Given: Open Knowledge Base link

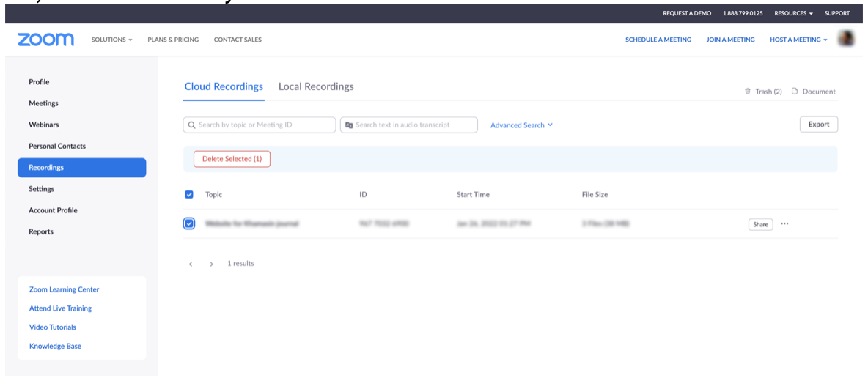Looking at the screenshot, I should pos(56,346).
